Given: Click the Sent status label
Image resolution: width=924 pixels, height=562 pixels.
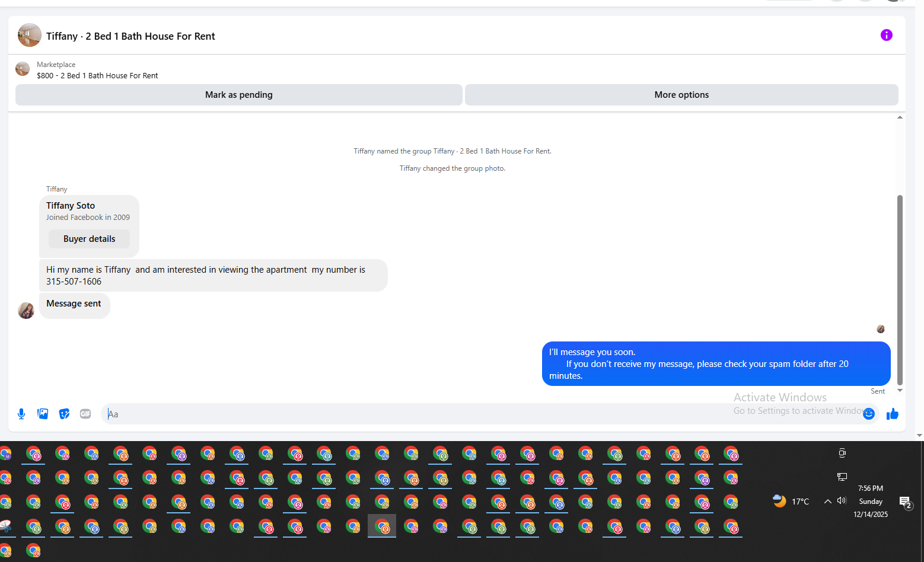Looking at the screenshot, I should coord(878,391).
